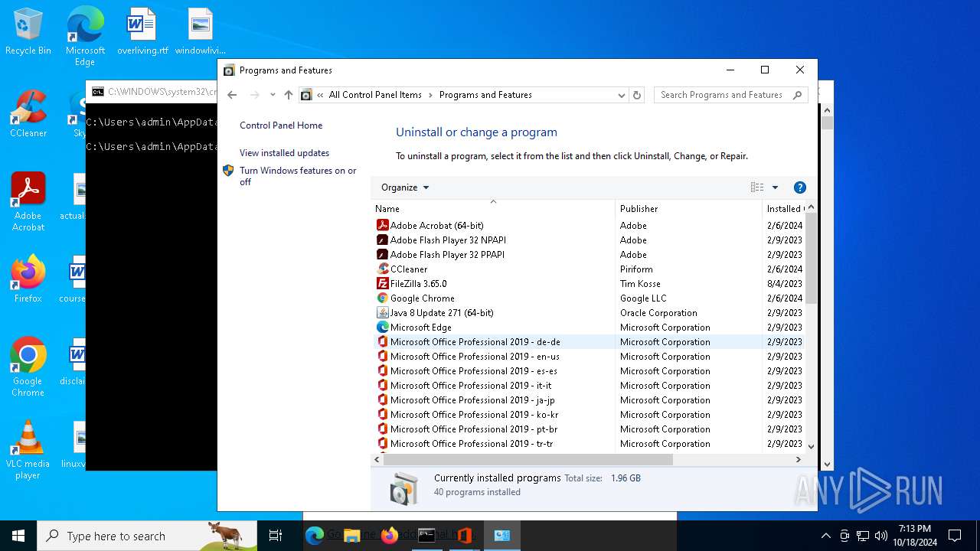Open CCleaner desktop shortcut

click(x=28, y=114)
